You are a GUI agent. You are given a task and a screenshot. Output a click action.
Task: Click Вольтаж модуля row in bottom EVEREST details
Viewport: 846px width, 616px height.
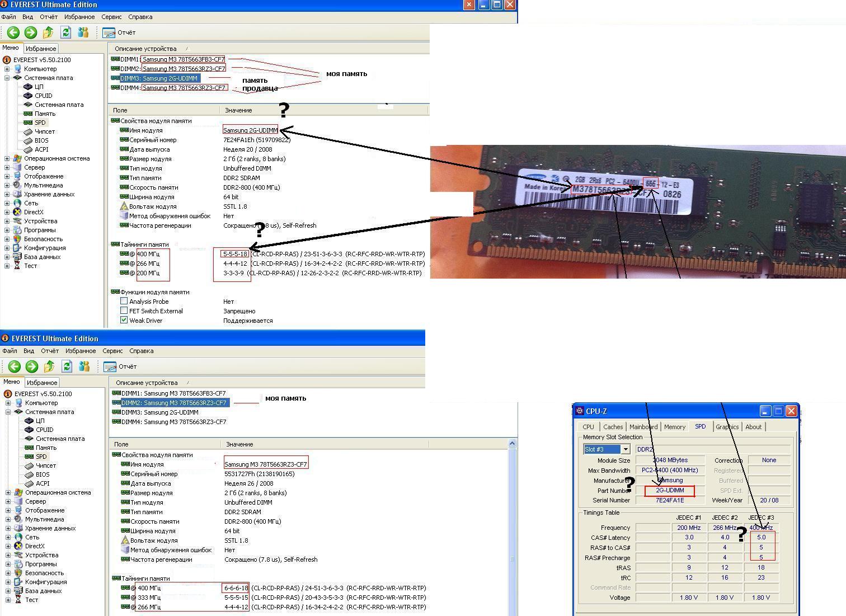[184, 540]
